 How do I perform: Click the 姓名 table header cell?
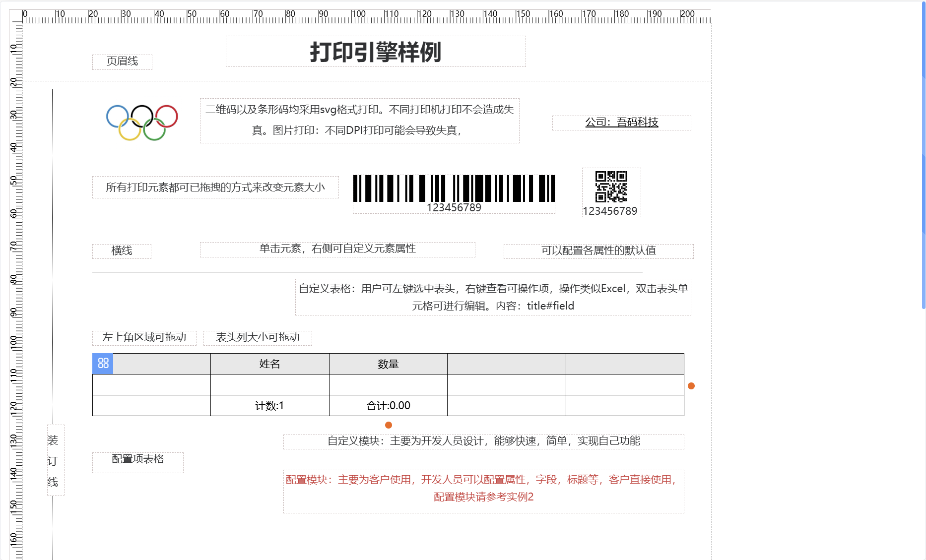coord(270,364)
